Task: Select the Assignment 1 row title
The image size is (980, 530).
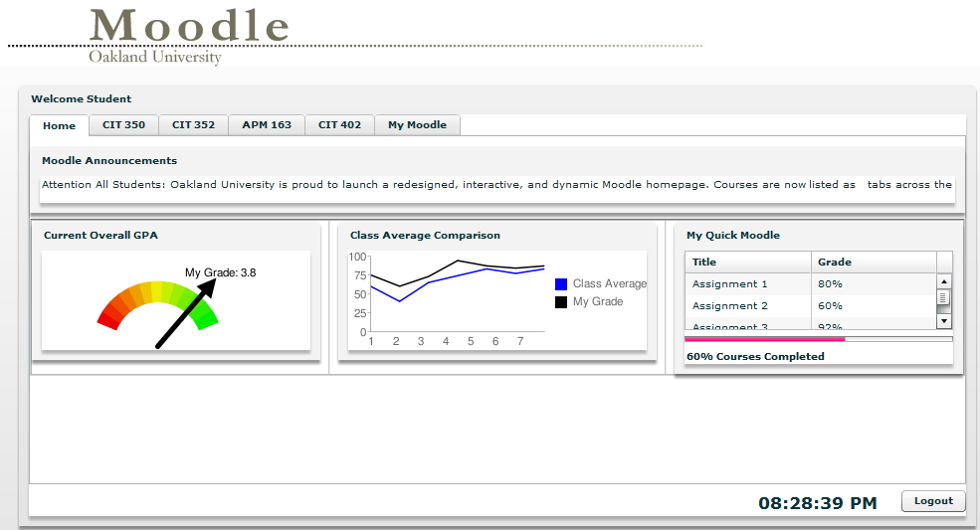Action: [729, 283]
